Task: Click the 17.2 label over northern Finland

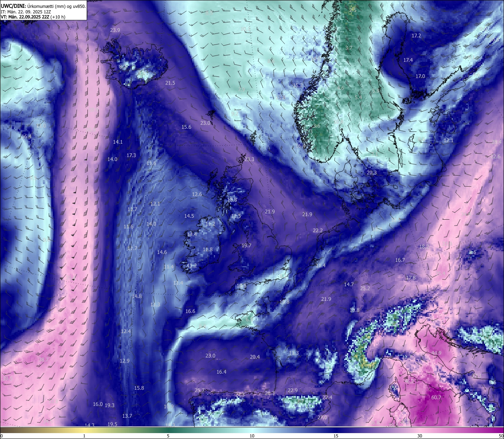Action: tap(416, 35)
